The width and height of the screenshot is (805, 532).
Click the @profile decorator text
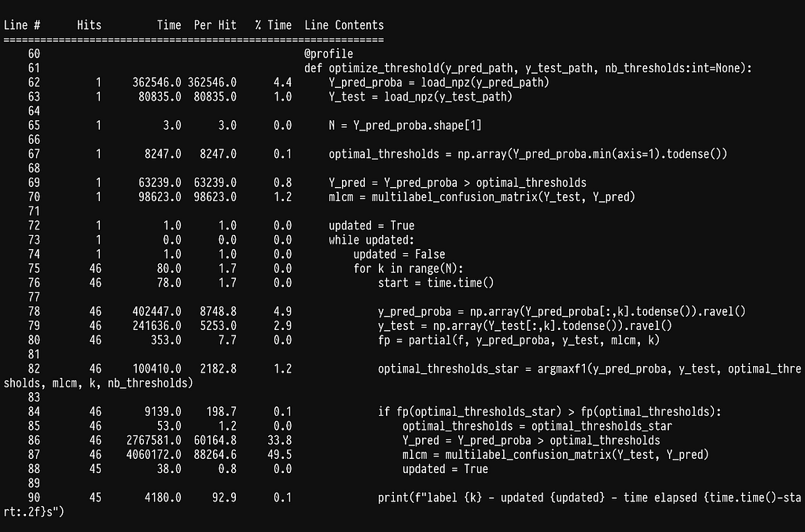coord(329,53)
